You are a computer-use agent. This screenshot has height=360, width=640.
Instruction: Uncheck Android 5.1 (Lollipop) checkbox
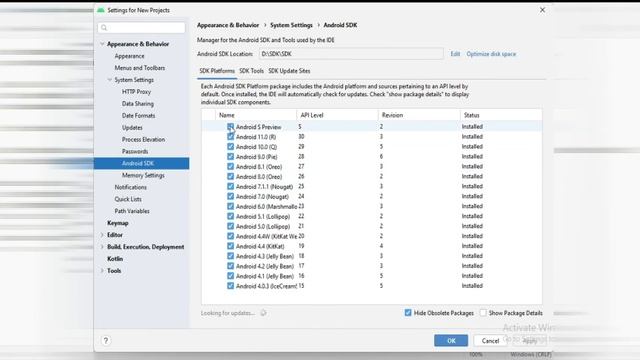231,216
